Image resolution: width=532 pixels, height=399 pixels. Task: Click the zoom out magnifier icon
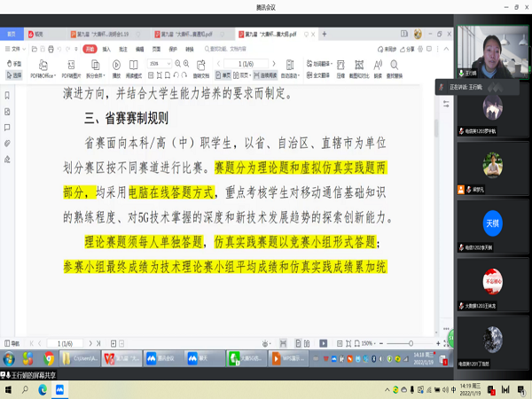pos(178,64)
